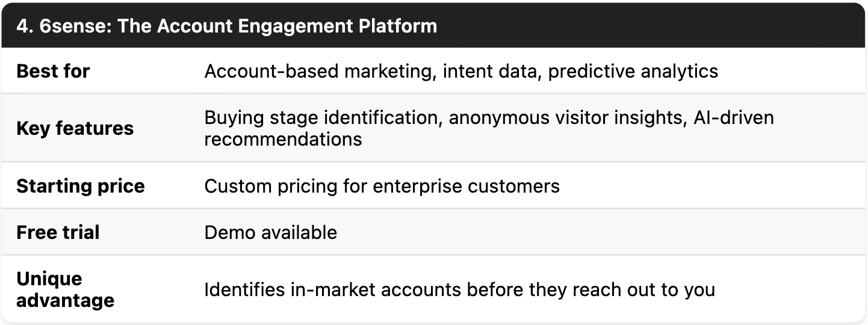Click 'AI-driven' text in Key features row

click(x=734, y=117)
